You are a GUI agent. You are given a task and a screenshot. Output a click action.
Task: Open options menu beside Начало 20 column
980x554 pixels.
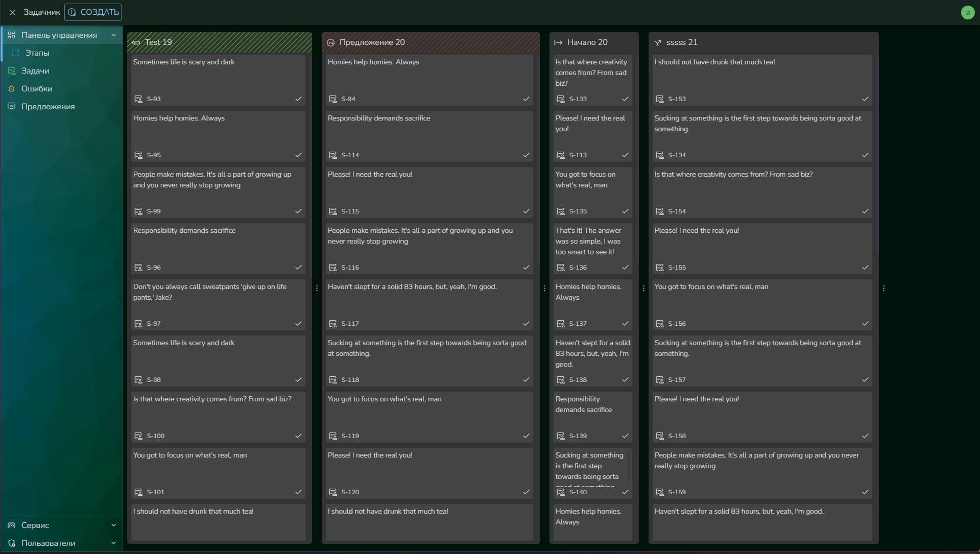pos(643,288)
